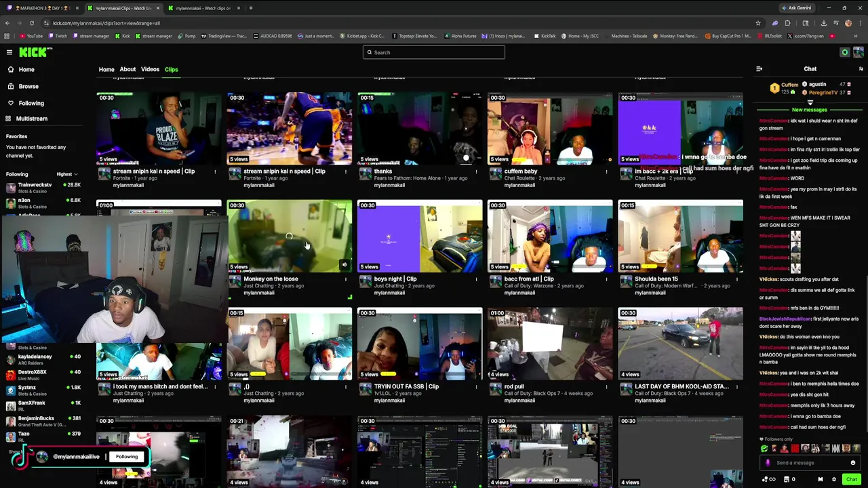This screenshot has height=488, width=868.
Task: Open the Kick hamburger sidebar menu
Action: pos(9,52)
